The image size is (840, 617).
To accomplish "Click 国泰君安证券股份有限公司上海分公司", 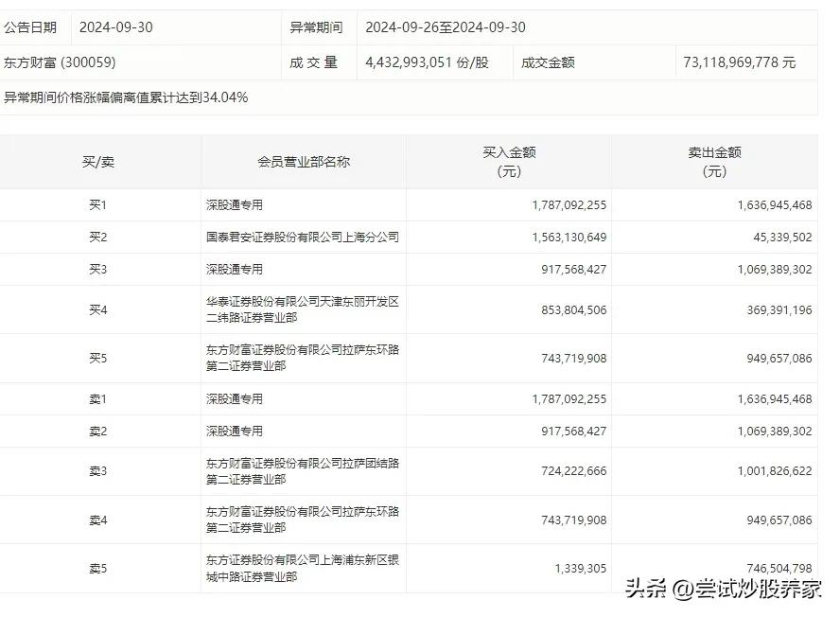I will coord(303,237).
